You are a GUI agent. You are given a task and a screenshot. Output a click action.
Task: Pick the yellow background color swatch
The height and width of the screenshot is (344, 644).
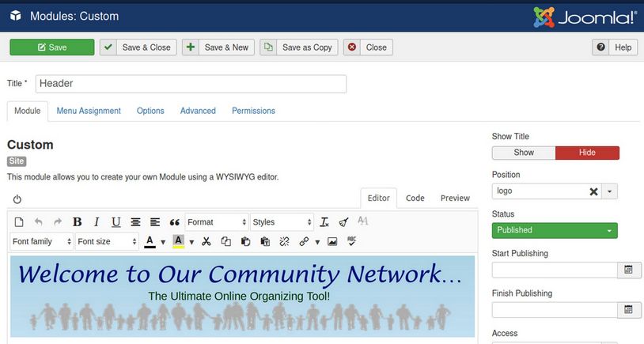pyautogui.click(x=179, y=241)
